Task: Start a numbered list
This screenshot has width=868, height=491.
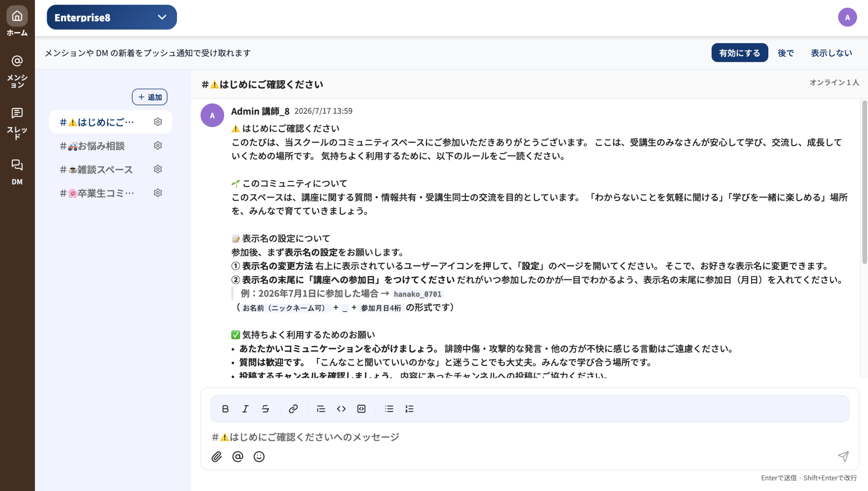Action: tap(409, 409)
